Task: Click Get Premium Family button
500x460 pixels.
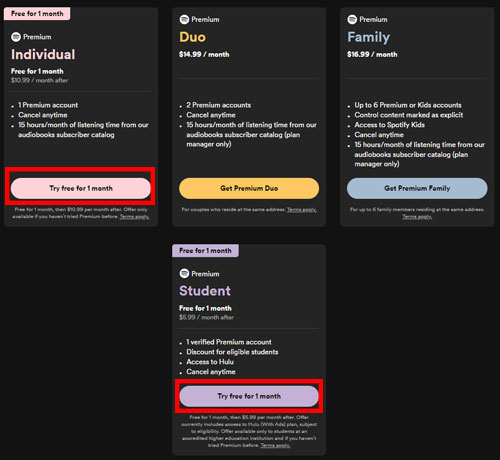Action: pos(417,188)
